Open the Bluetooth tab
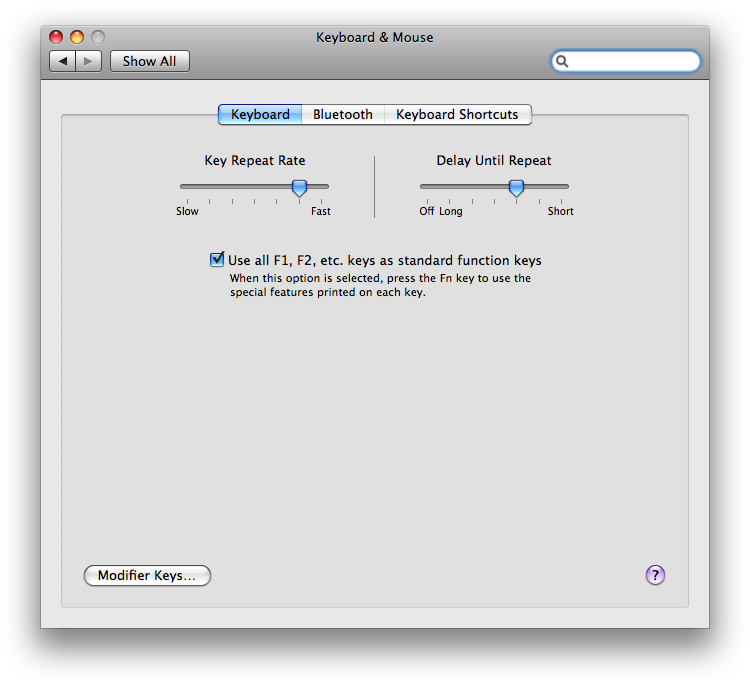750x684 pixels. pos(342,114)
